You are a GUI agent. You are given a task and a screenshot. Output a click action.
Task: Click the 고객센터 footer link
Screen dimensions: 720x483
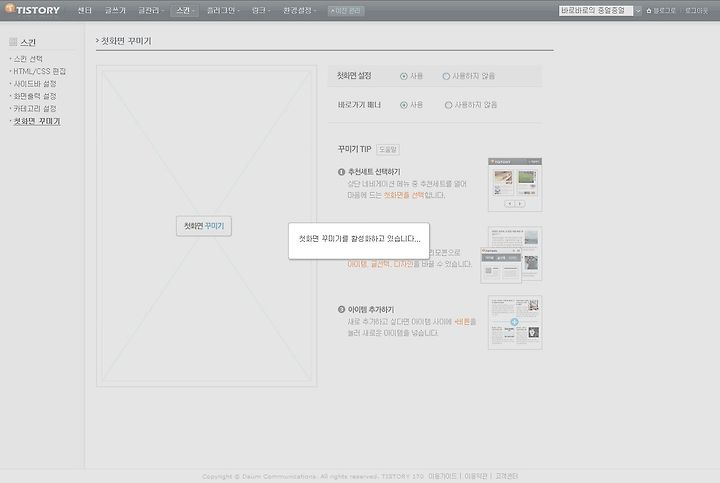tap(506, 476)
